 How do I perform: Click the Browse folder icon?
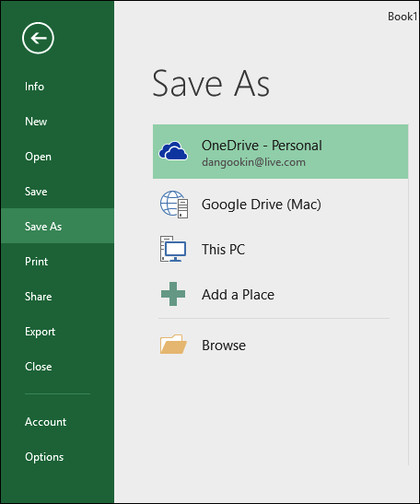pos(173,345)
